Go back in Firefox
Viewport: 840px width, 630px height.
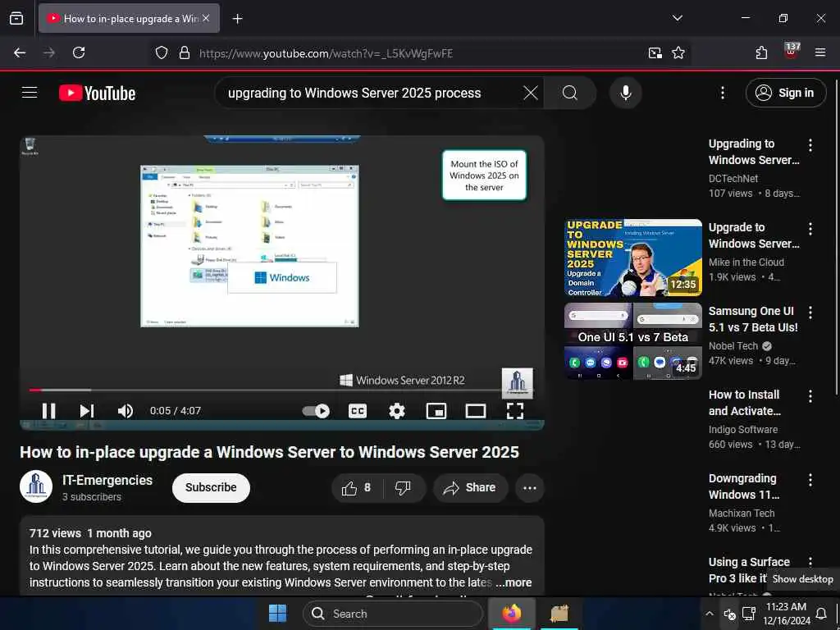(x=20, y=52)
